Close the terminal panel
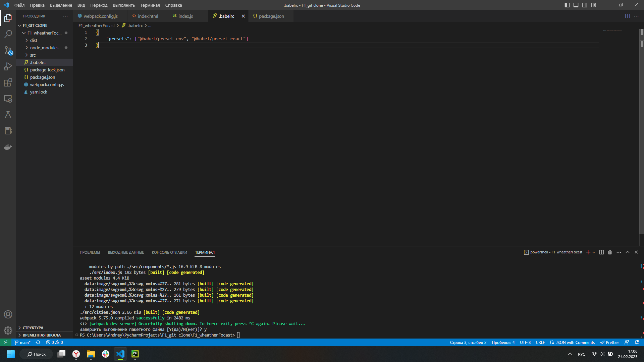 pyautogui.click(x=636, y=252)
